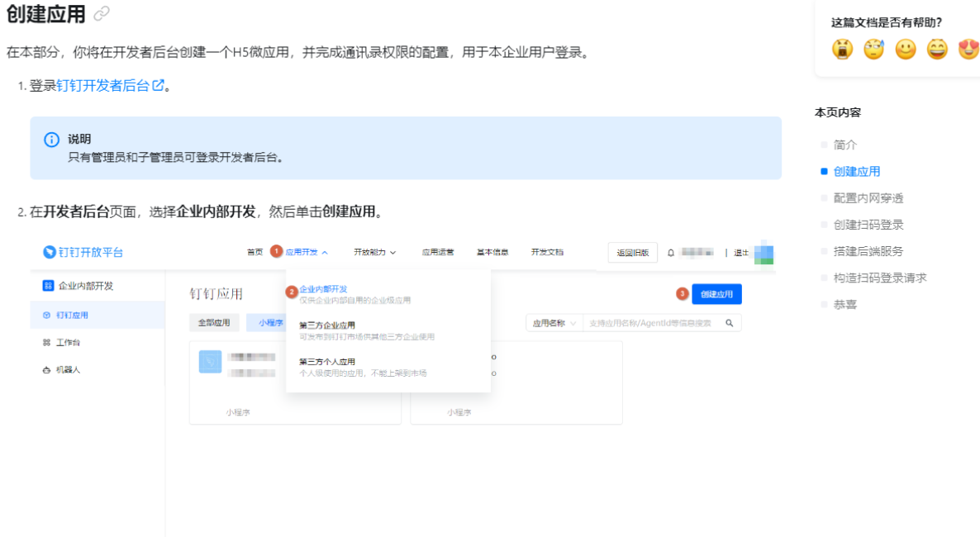Click the blue 创建应用 button
The width and height of the screenshot is (980, 537).
click(x=717, y=294)
